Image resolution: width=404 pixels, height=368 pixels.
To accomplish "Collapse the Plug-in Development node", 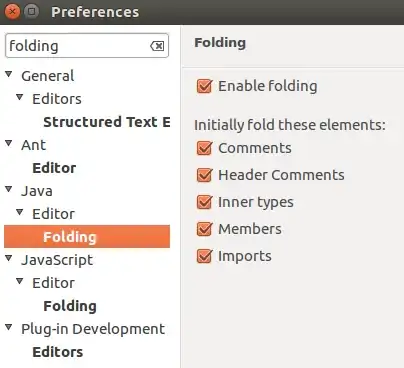I will (9, 327).
